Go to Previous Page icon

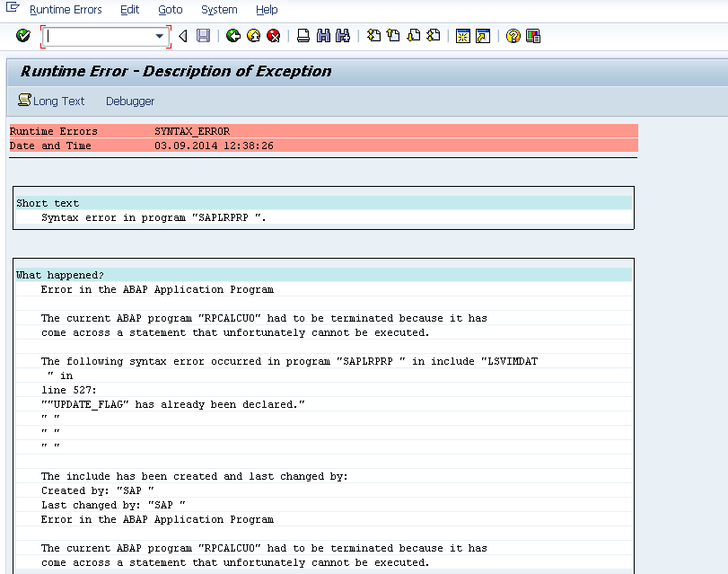tap(393, 36)
